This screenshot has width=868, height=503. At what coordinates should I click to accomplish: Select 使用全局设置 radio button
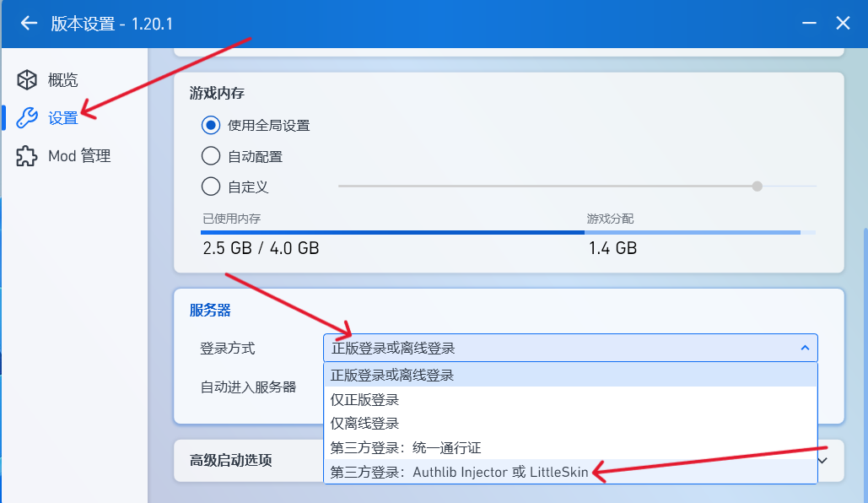click(x=211, y=126)
